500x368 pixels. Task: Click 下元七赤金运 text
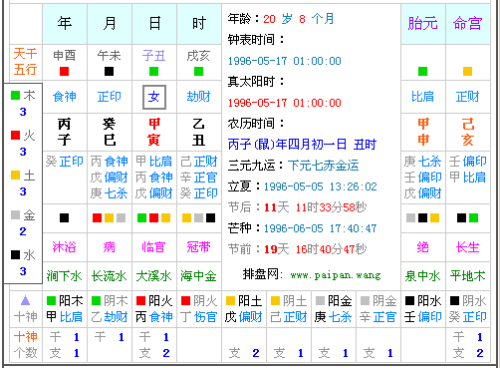323,165
